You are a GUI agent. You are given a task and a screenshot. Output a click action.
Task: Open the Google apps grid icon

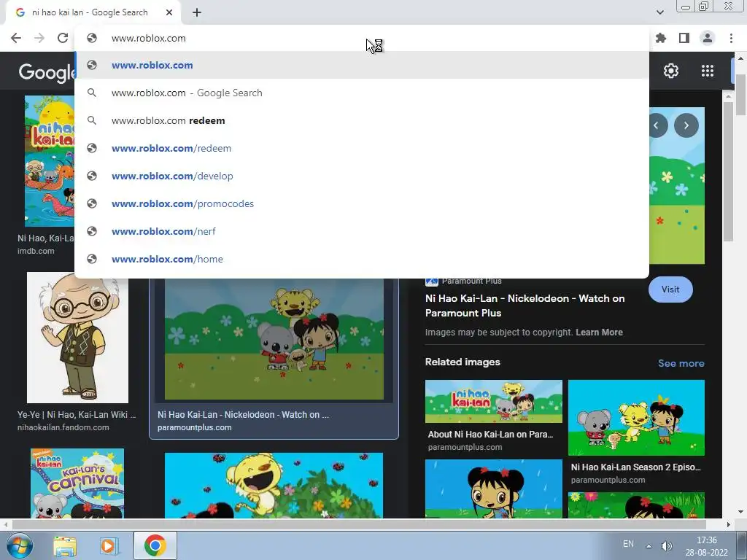coord(708,71)
